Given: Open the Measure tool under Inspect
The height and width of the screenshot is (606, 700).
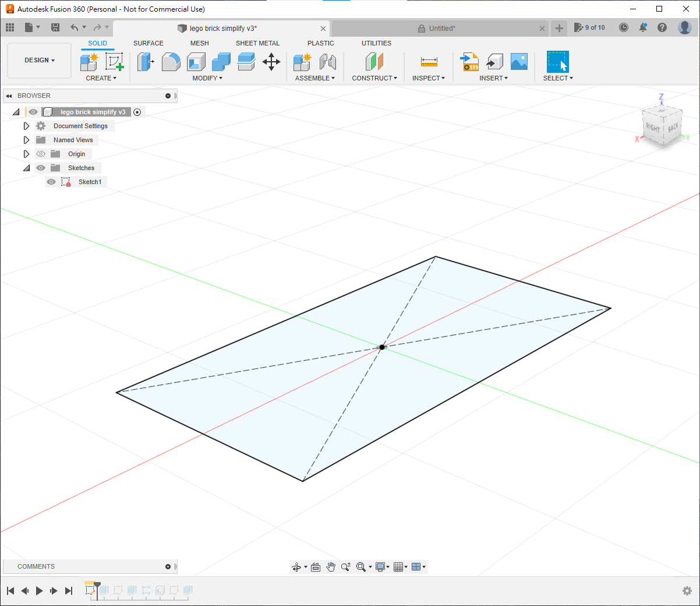Looking at the screenshot, I should (429, 62).
